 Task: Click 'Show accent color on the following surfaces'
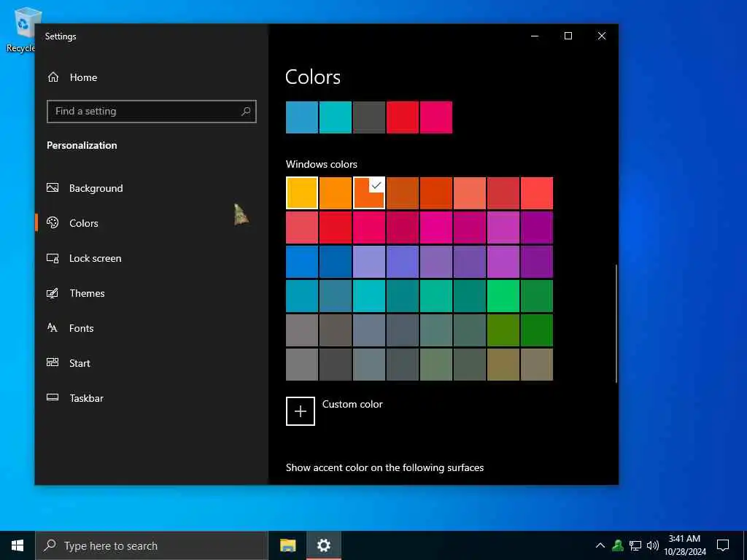384,467
